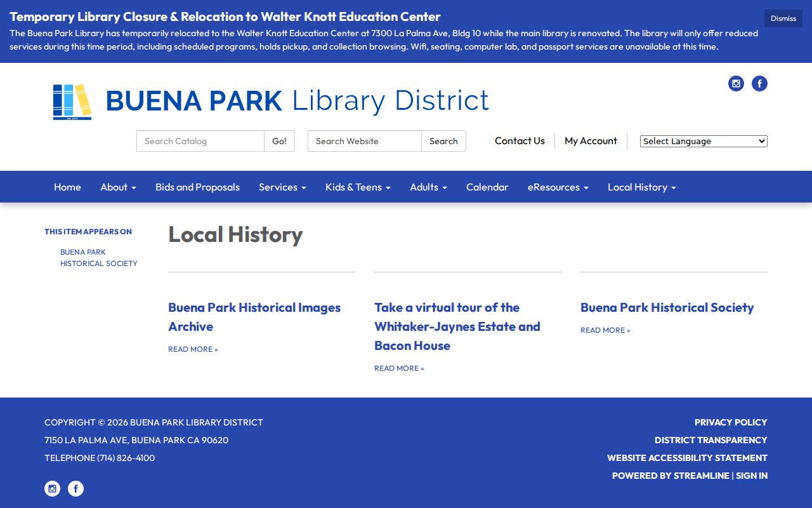This screenshot has height=508, width=812.
Task: Open the header Instagram icon
Action: pos(736,83)
